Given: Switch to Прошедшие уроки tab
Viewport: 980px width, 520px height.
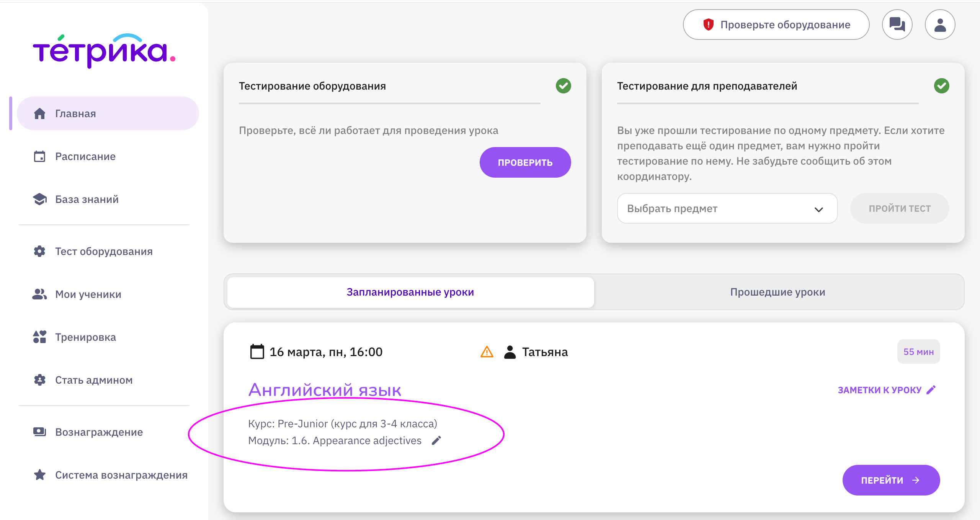Looking at the screenshot, I should pos(777,292).
